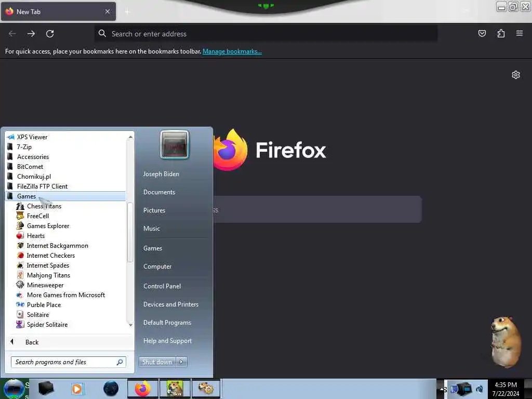Open Joseph Biden user folder

pos(161,174)
